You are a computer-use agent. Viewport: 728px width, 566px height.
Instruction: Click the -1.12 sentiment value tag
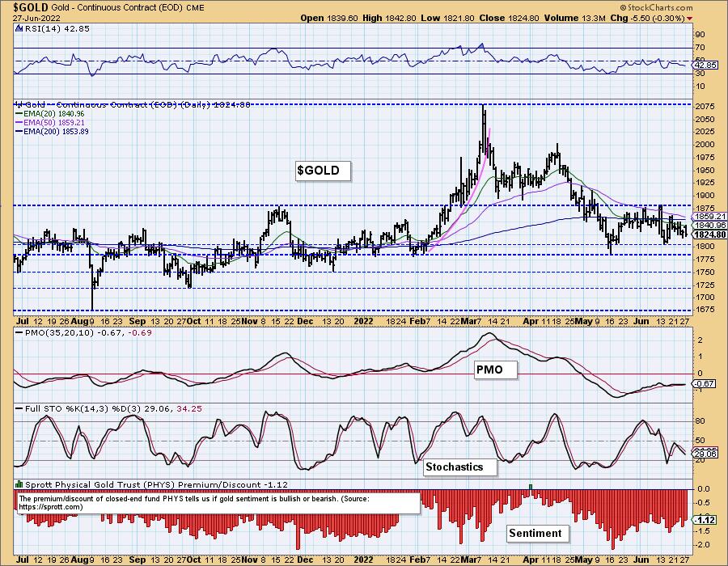[x=704, y=520]
